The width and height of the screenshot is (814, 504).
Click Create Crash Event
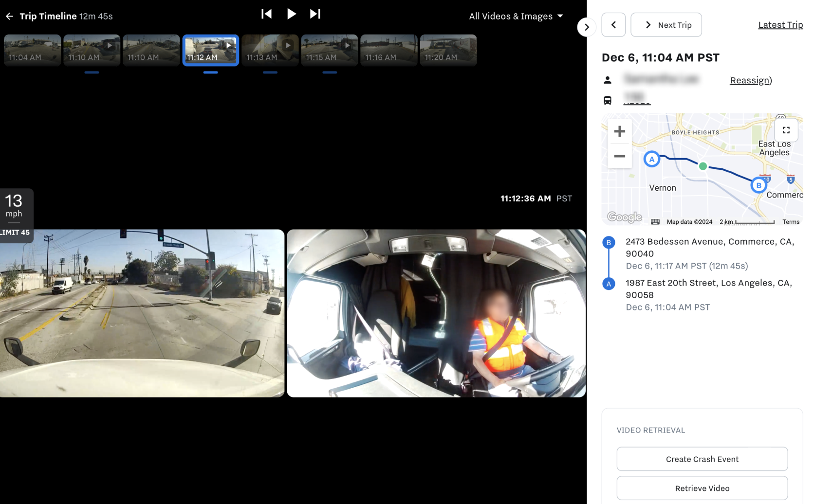[702, 459]
